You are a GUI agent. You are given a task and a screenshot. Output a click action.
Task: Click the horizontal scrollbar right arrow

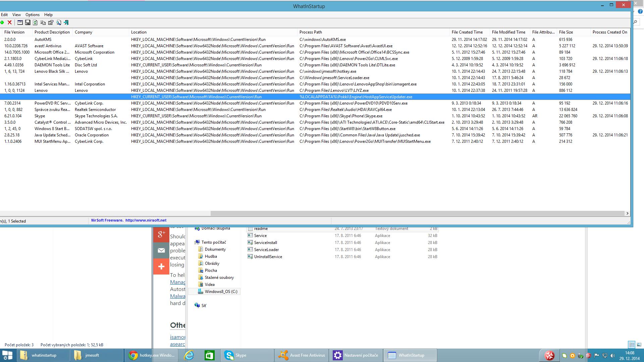627,213
